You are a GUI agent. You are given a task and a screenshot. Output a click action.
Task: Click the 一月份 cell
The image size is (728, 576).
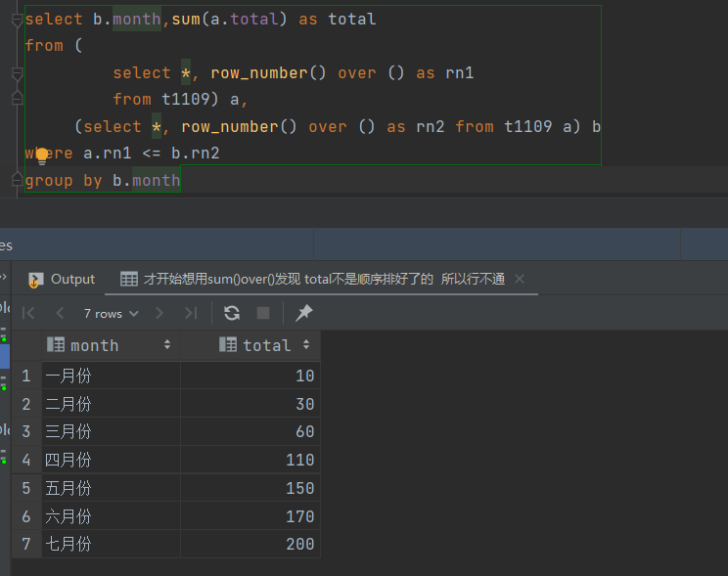[x=111, y=376]
